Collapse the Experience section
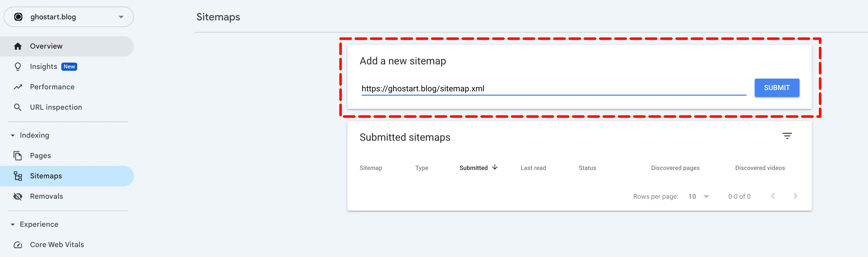The height and width of the screenshot is (257, 868). click(12, 224)
